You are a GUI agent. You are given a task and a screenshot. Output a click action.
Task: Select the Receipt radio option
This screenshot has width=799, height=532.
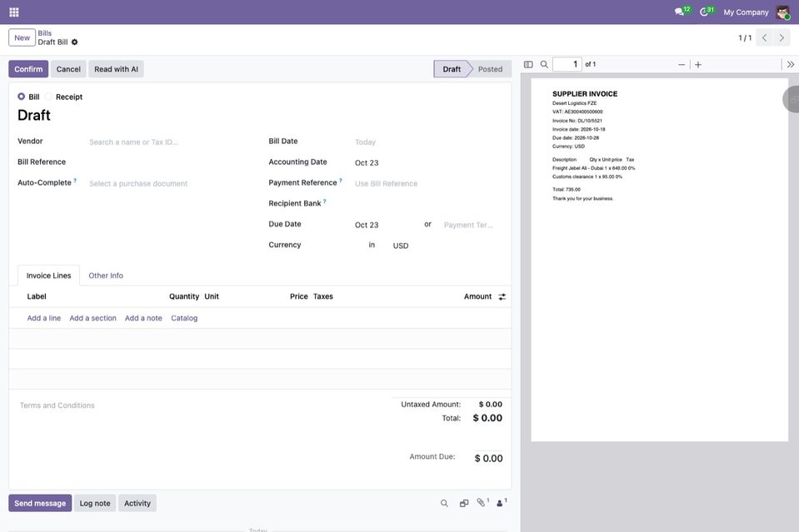[x=47, y=97]
